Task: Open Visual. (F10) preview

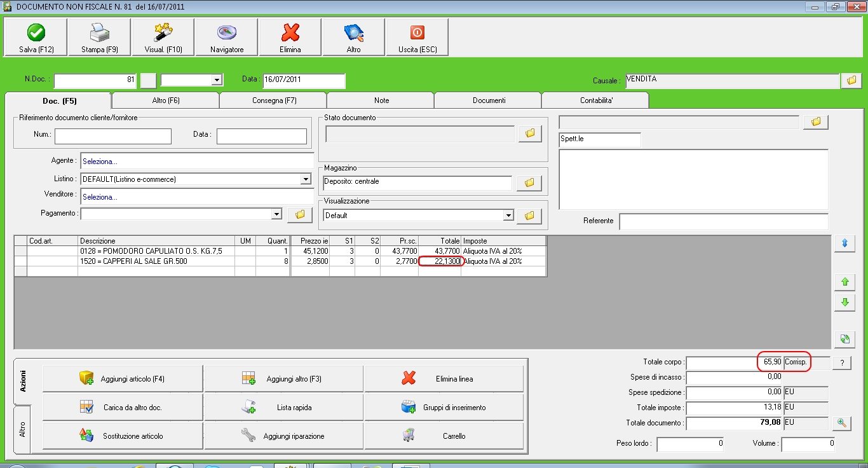Action: coord(163,33)
